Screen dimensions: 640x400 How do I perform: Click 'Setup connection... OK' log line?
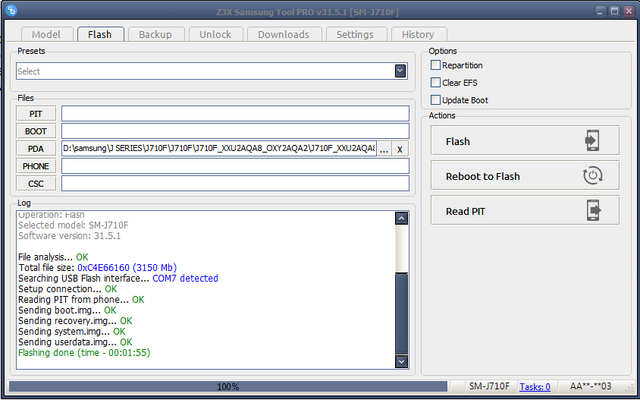[68, 289]
